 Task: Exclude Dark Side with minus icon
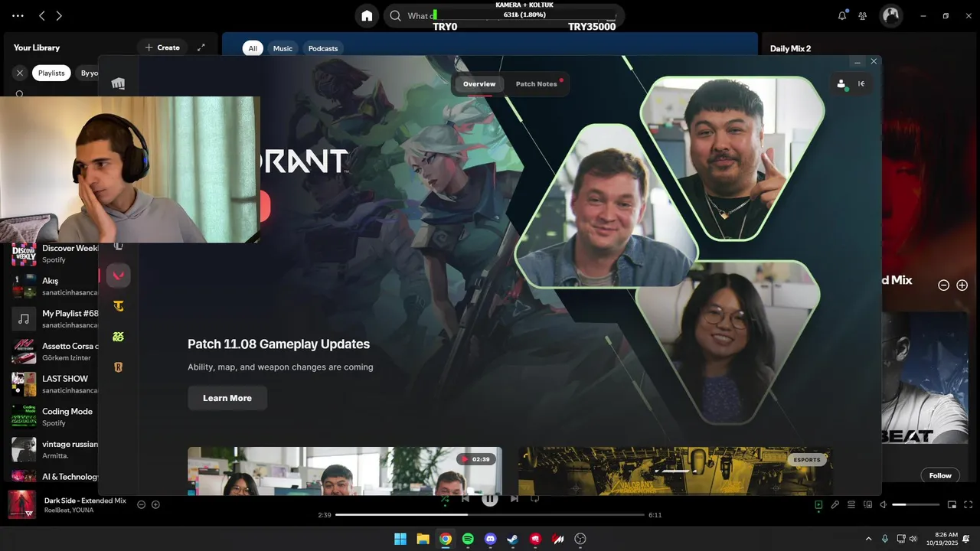tap(141, 504)
